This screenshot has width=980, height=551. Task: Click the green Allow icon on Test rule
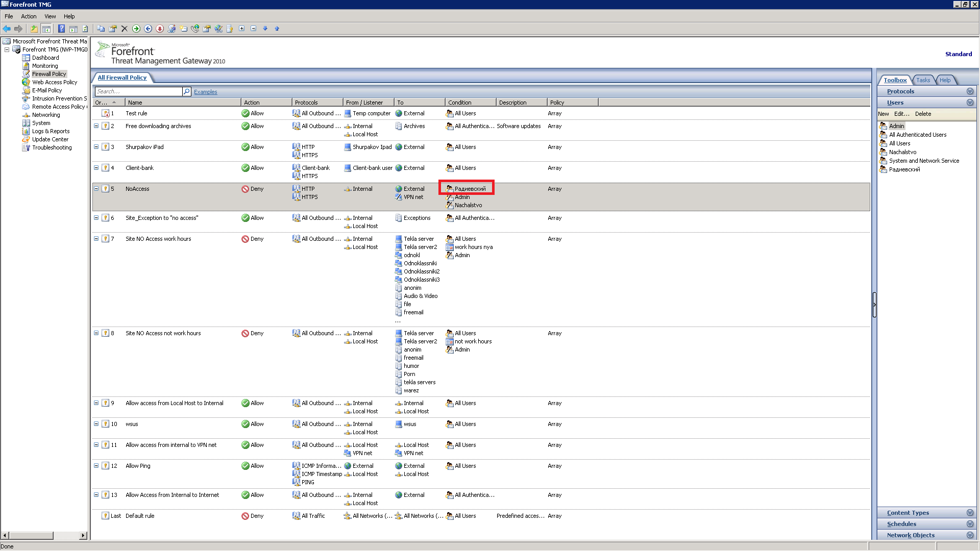pyautogui.click(x=246, y=113)
